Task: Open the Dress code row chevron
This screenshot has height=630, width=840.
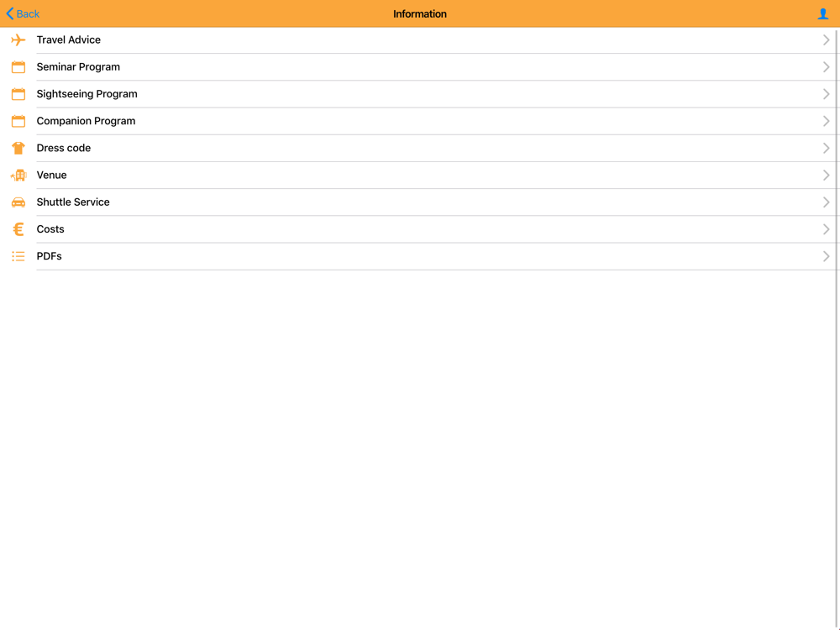Action: click(x=826, y=149)
